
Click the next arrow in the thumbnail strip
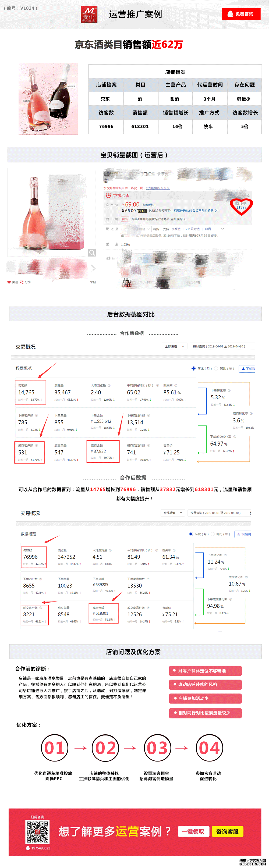[93, 268]
